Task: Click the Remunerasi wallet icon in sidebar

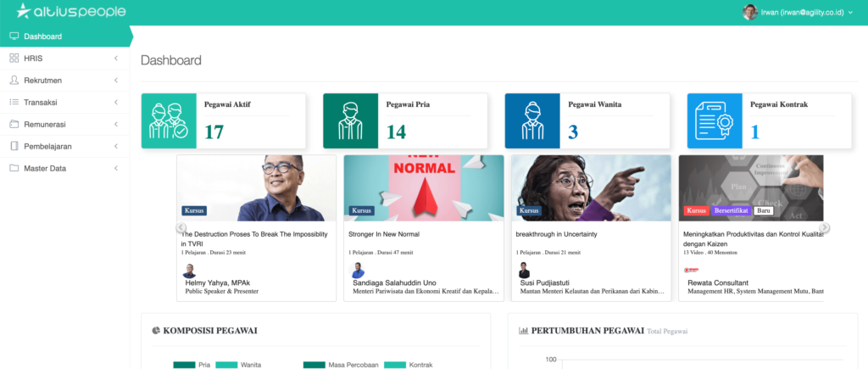Action: point(14,124)
